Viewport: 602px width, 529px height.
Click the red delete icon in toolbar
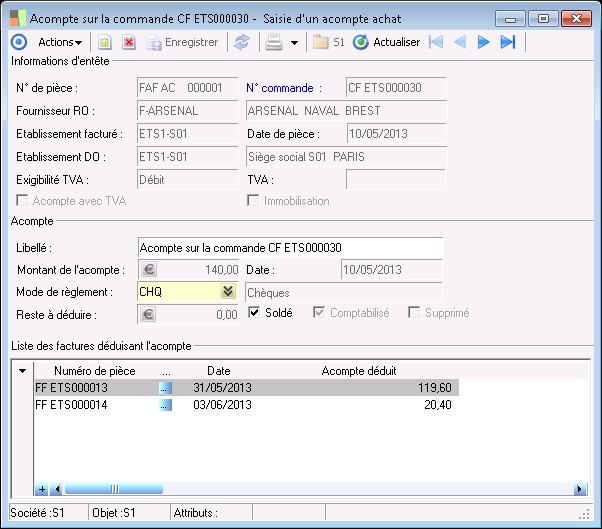[x=129, y=42]
